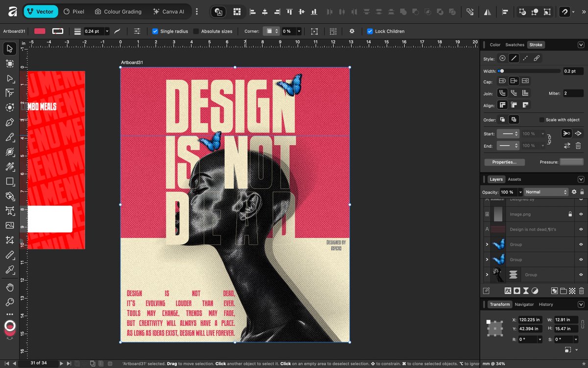Add an adjustment layer from Layers panel
This screenshot has width=588, height=368.
tap(535, 290)
